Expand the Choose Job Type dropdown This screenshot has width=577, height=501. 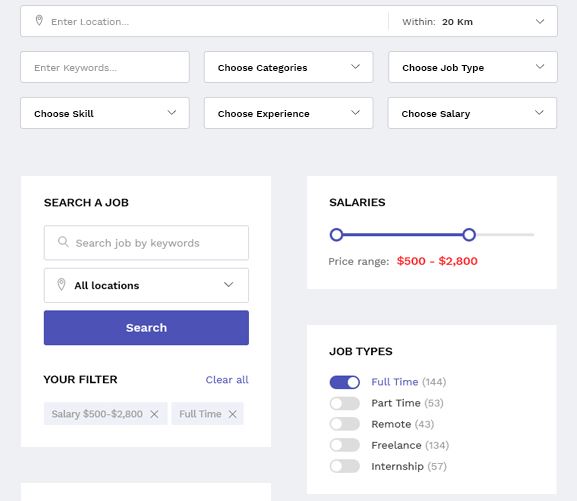(x=473, y=67)
